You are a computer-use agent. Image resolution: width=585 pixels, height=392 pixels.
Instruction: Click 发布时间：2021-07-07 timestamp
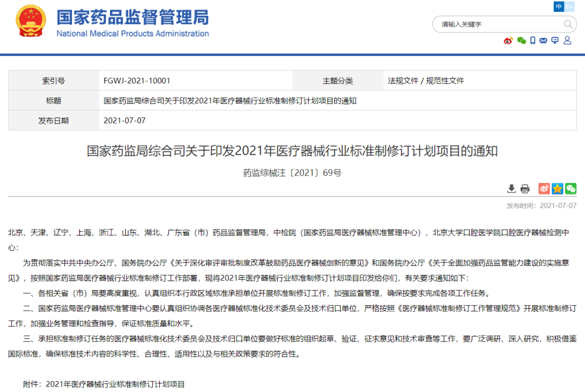coord(541,206)
